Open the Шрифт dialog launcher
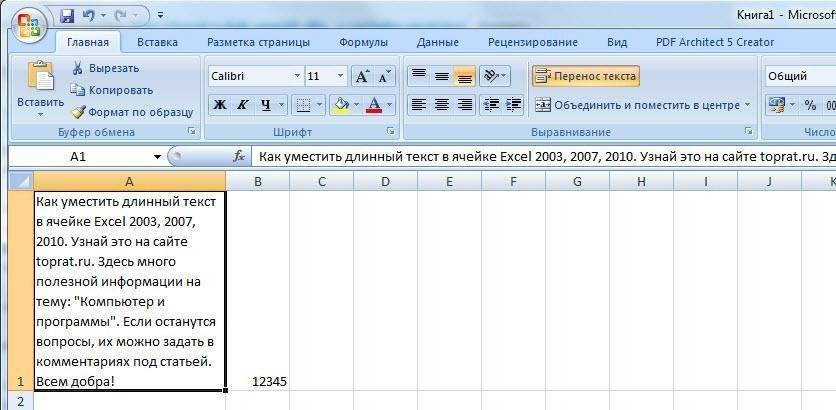Viewport: 836px width, 410px height. tap(391, 131)
